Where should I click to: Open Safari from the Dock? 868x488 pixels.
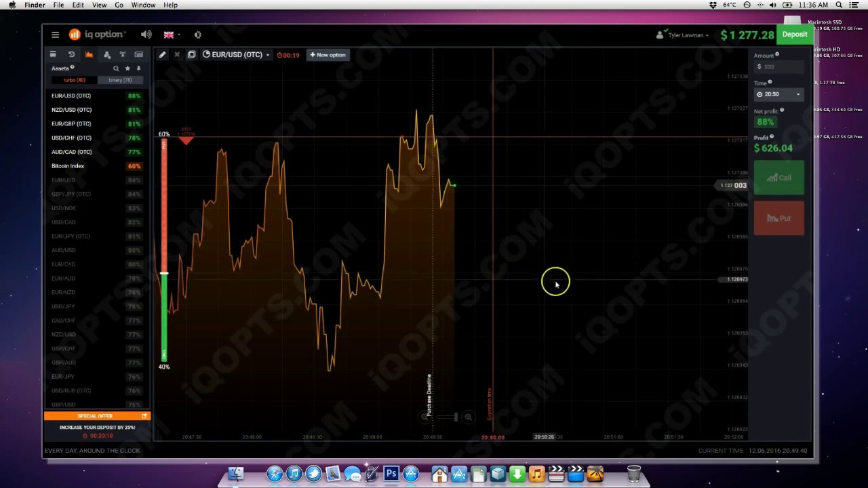(275, 474)
